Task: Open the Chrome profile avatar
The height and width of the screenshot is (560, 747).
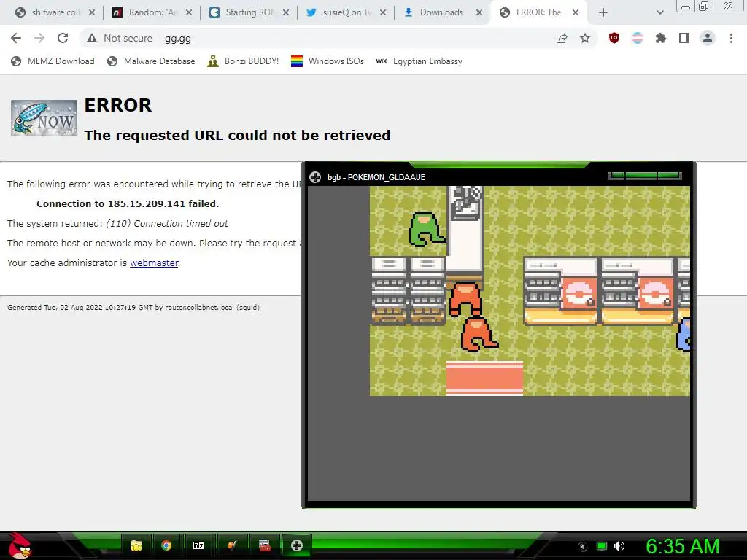Action: (708, 38)
